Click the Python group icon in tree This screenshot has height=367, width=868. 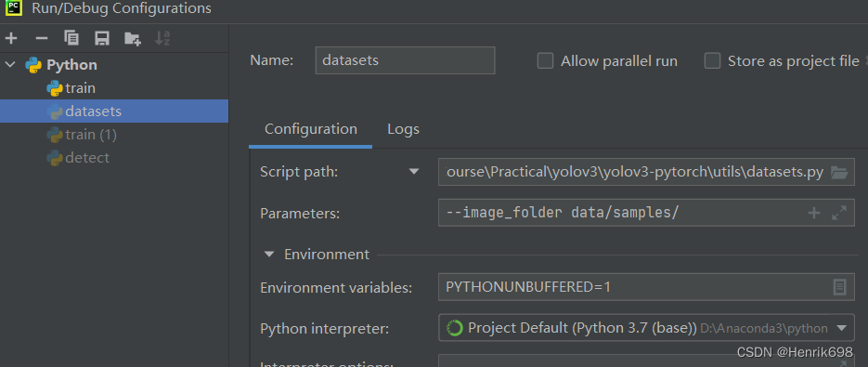coord(33,65)
